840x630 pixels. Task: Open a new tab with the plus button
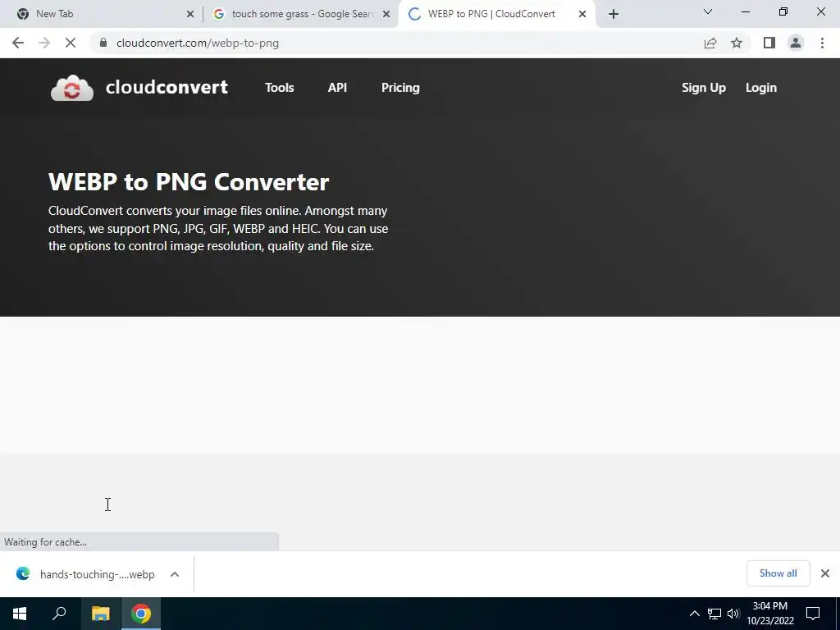click(x=614, y=14)
